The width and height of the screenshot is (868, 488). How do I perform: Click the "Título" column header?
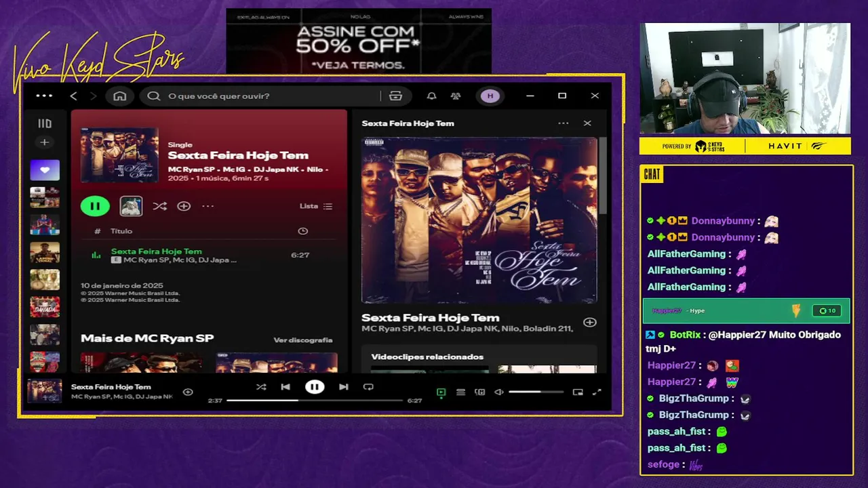pos(121,231)
